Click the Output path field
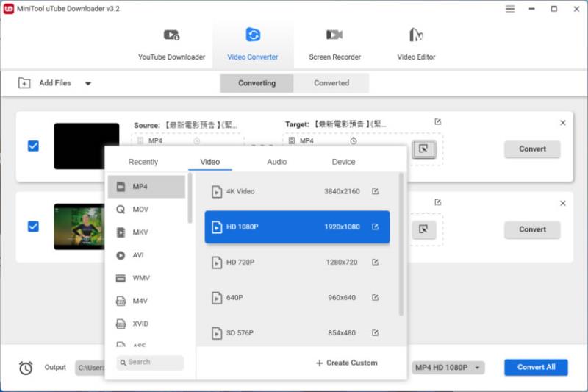 click(90, 368)
